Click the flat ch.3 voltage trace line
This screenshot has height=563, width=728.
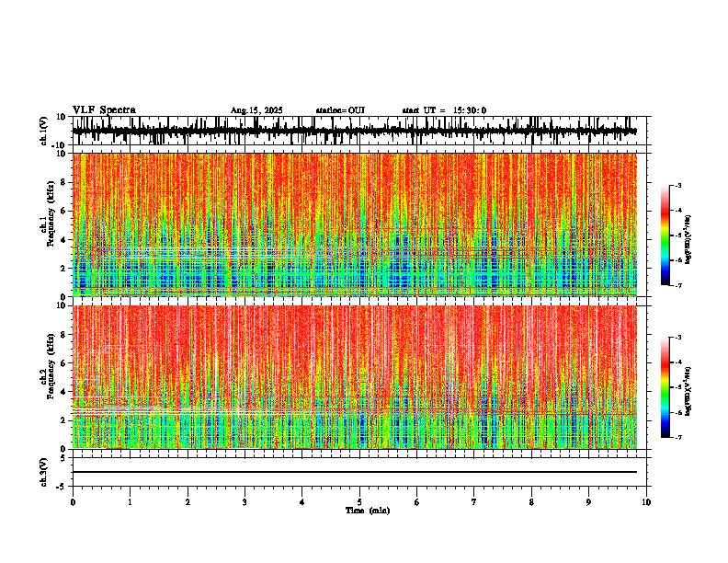354,472
